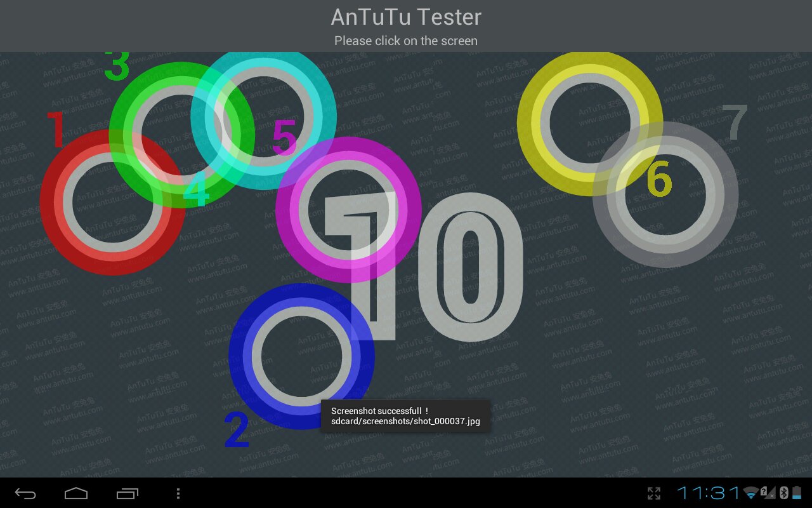Tap the green touch circle

point(182,135)
